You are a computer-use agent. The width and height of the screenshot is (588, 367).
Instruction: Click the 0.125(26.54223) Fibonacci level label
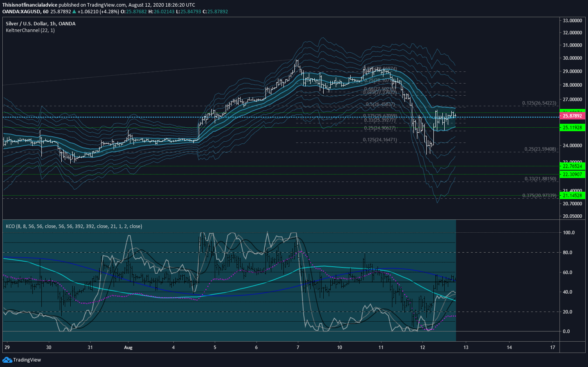(539, 103)
